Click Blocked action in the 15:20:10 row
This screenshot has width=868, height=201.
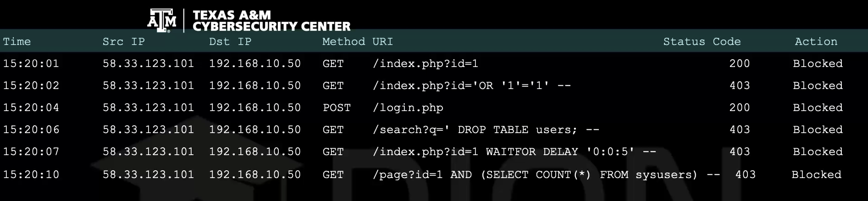coord(816,174)
